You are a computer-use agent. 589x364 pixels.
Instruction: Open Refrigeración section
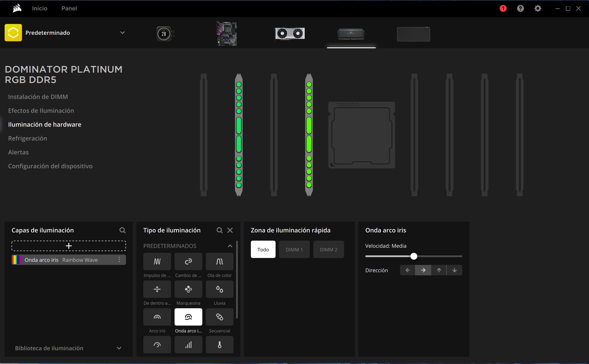pyautogui.click(x=27, y=138)
